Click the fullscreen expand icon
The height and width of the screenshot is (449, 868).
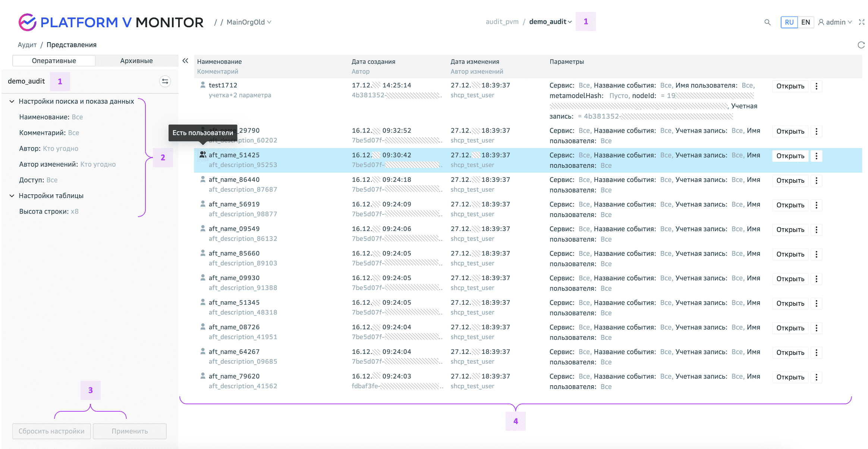(x=861, y=22)
